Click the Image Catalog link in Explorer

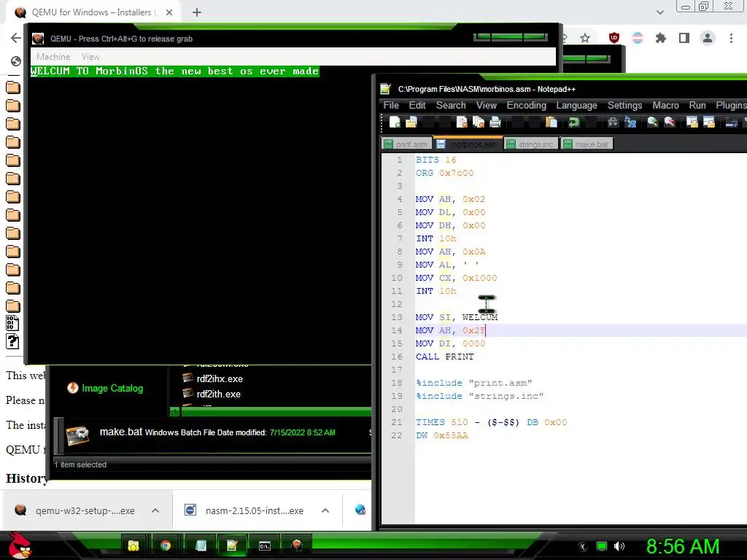pyautogui.click(x=112, y=388)
